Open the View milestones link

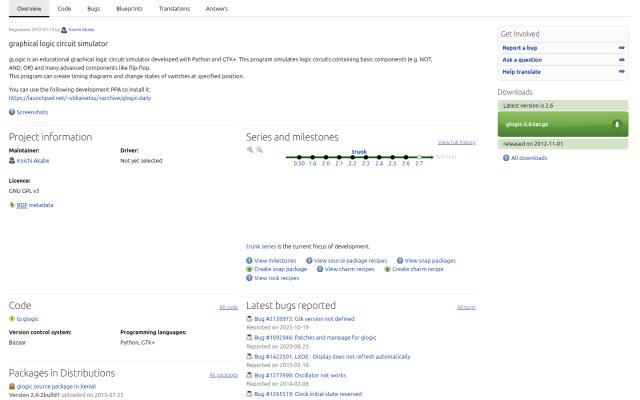275,261
